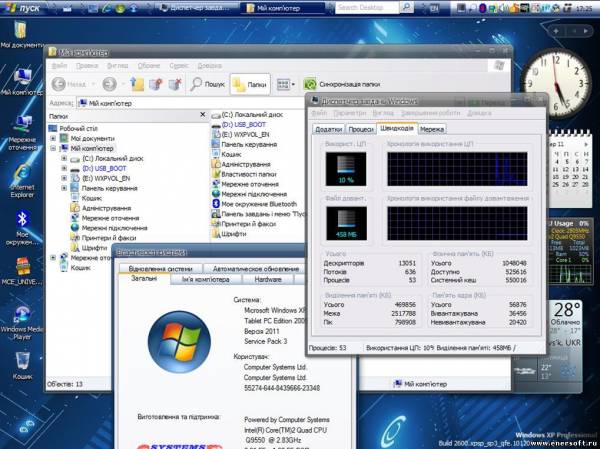
Task: Open the Обране menu in Explorer window
Action: (x=148, y=66)
